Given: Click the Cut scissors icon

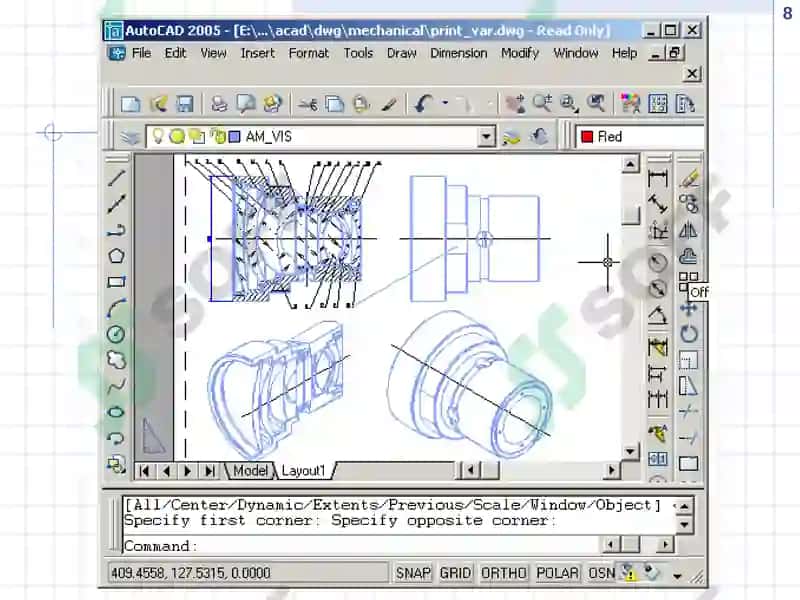Looking at the screenshot, I should coord(308,104).
